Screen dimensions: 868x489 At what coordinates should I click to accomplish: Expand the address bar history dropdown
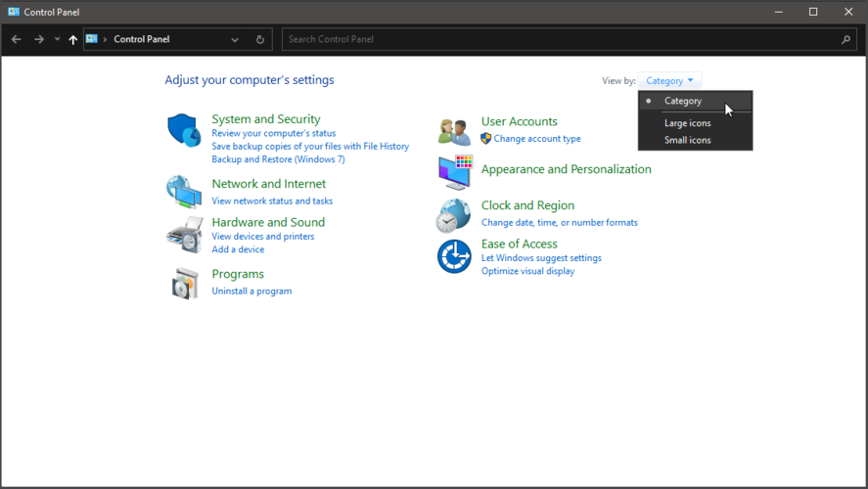point(235,39)
